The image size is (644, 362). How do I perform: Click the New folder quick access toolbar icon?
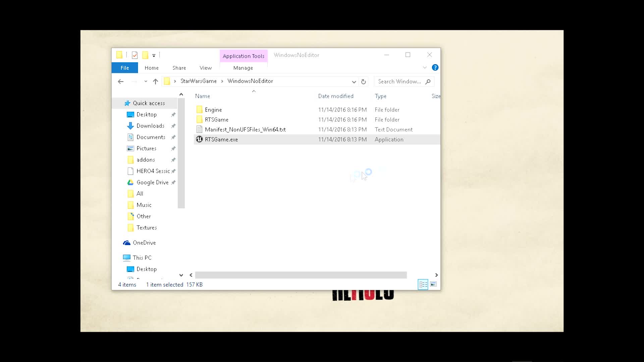click(145, 55)
